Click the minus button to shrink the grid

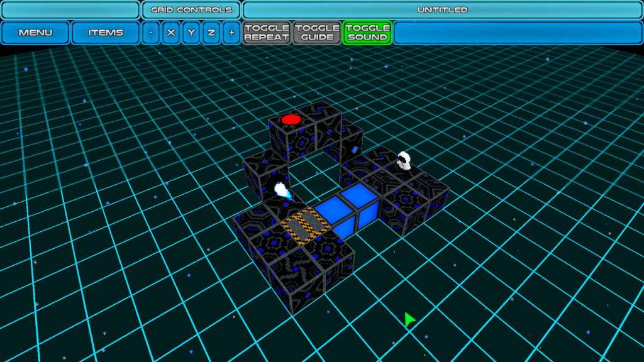[x=150, y=32]
